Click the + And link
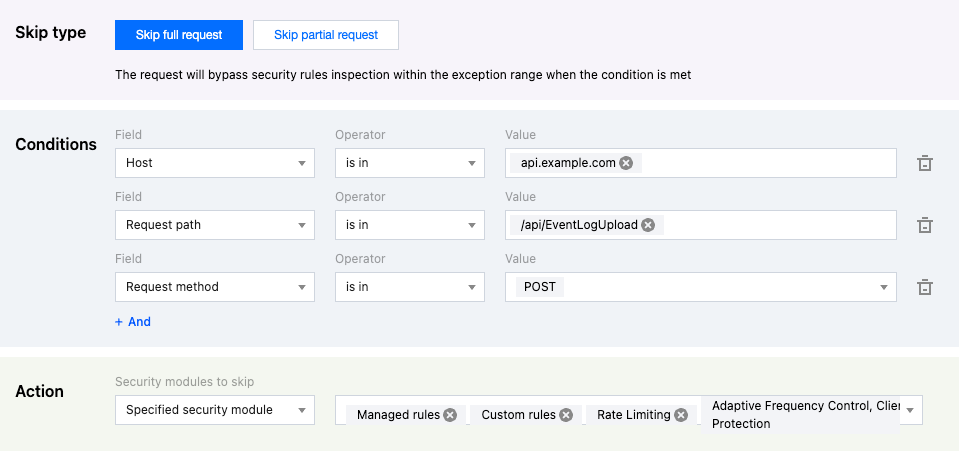The image size is (962, 452). pyautogui.click(x=133, y=322)
